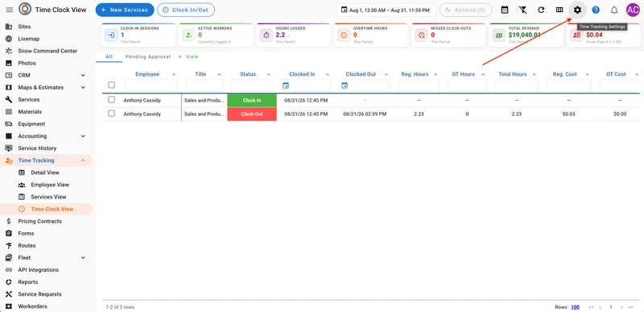Click the green Clock In status cell
Screen dimensions: 644x312
click(x=252, y=100)
